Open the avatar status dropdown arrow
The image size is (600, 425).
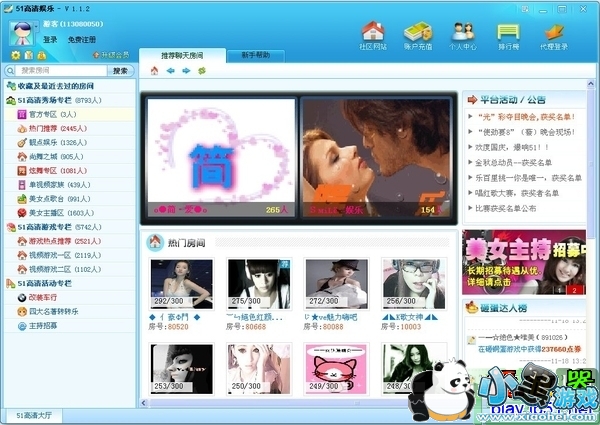[36, 27]
